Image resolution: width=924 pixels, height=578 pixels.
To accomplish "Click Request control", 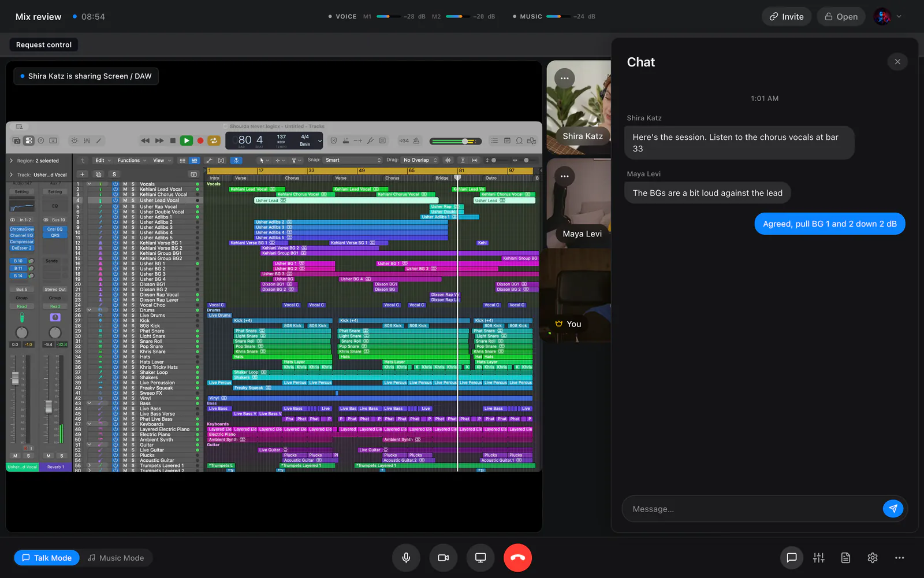I will pyautogui.click(x=44, y=45).
